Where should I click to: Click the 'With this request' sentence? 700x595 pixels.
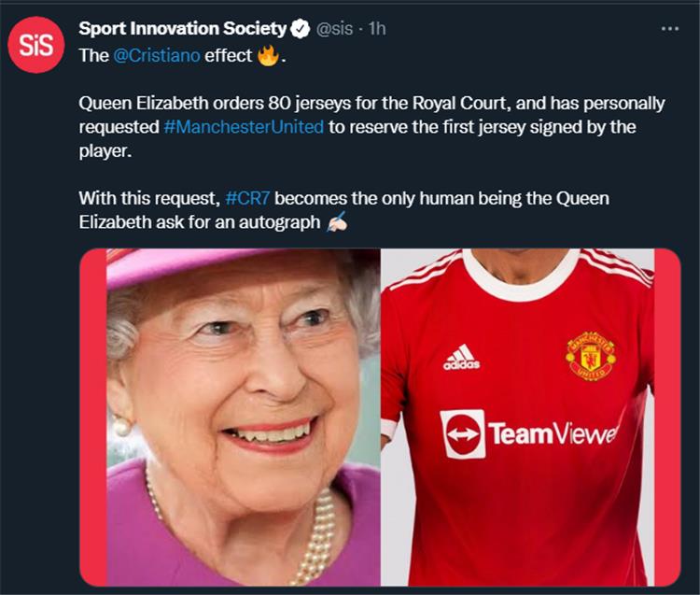click(x=149, y=198)
